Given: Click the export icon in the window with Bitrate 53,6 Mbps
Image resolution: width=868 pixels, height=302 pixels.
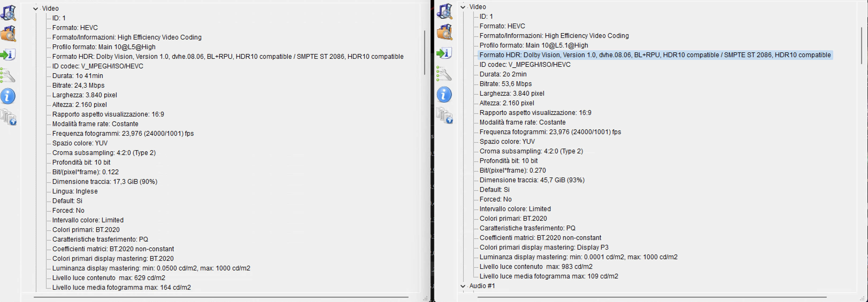Looking at the screenshot, I should tap(444, 53).
